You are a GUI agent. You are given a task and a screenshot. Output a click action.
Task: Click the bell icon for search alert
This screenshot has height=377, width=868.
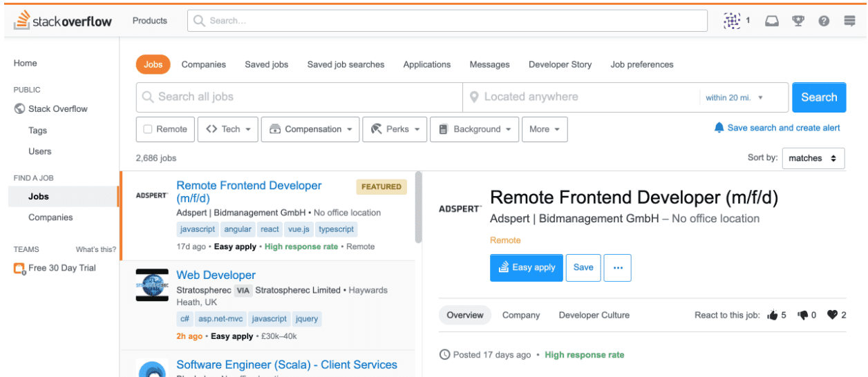pyautogui.click(x=719, y=128)
